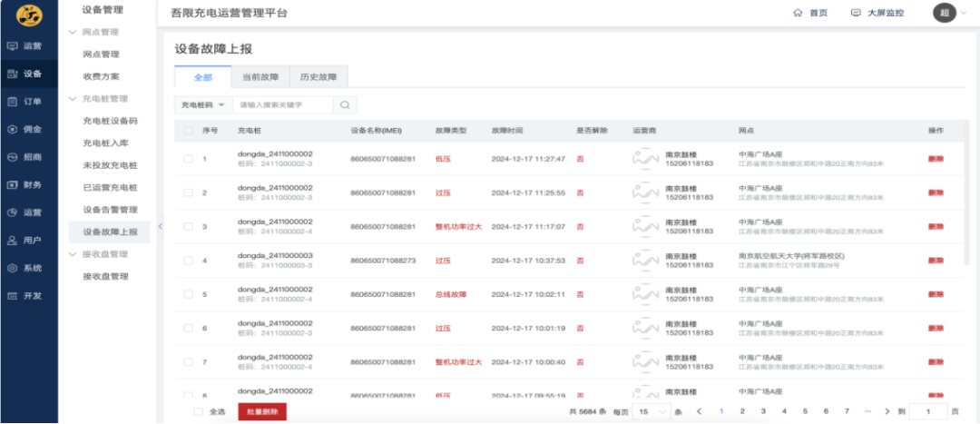The width and height of the screenshot is (980, 424).
Task: Toggle the 全选 checkbox at the bottom
Action: tap(199, 411)
